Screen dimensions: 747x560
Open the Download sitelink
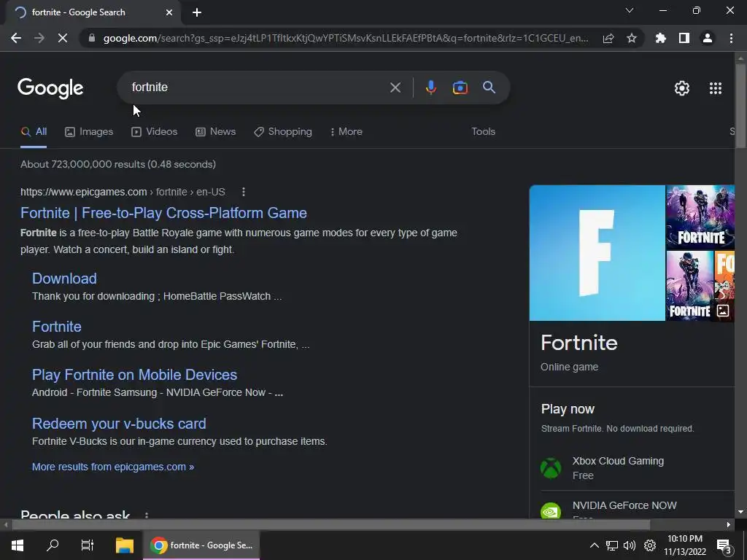pos(64,279)
